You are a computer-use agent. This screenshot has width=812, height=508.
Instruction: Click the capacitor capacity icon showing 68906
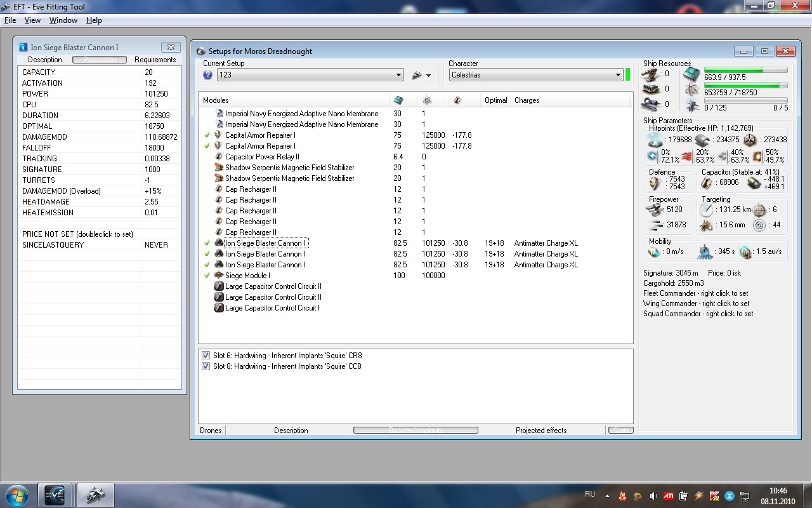tap(707, 183)
